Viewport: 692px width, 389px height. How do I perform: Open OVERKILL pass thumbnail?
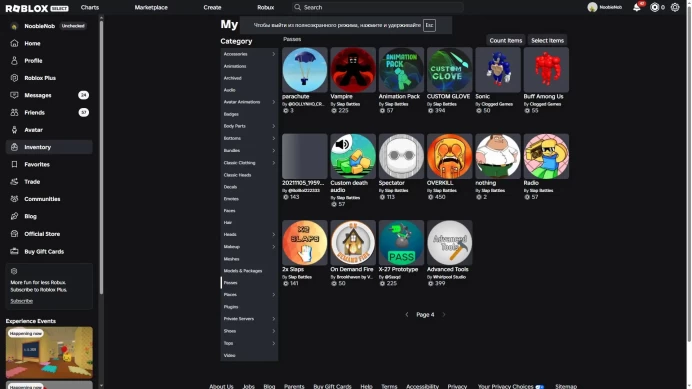pos(449,156)
